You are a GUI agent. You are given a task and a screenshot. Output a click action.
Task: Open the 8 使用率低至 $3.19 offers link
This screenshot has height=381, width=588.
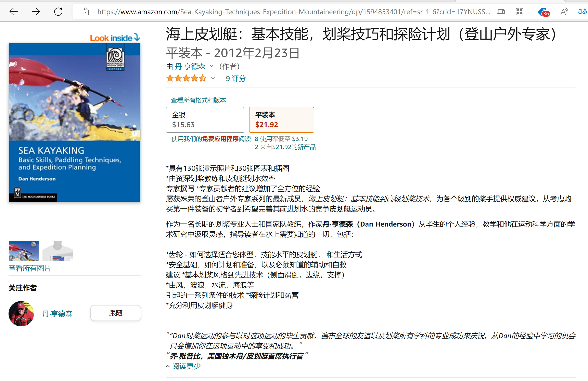pyautogui.click(x=281, y=139)
